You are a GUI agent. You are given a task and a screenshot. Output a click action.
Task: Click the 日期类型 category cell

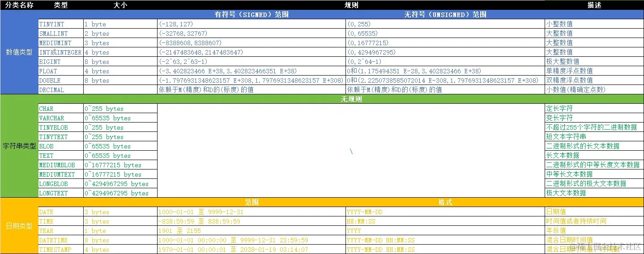pyautogui.click(x=19, y=226)
